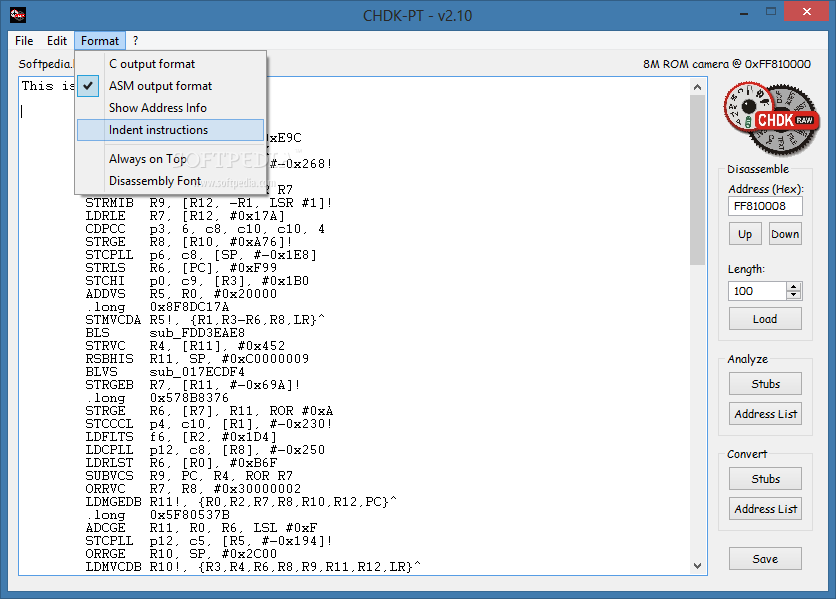Image resolution: width=836 pixels, height=599 pixels.
Task: Click the '8M ROM camera @ 0xFF810000' label
Action: [727, 64]
